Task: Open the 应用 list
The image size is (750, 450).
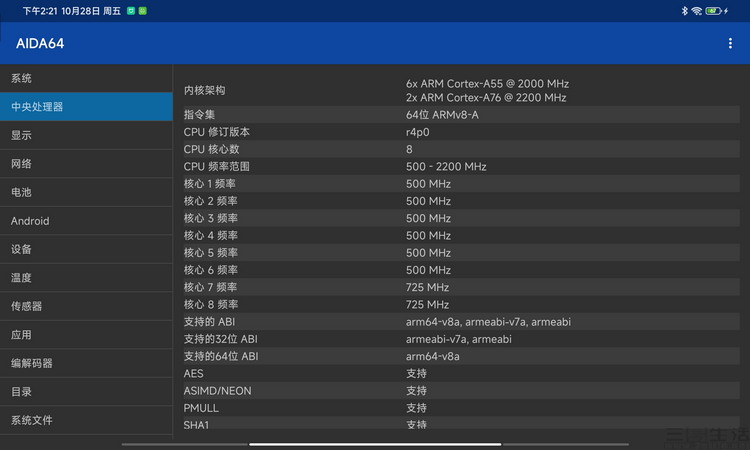Action: pos(86,335)
